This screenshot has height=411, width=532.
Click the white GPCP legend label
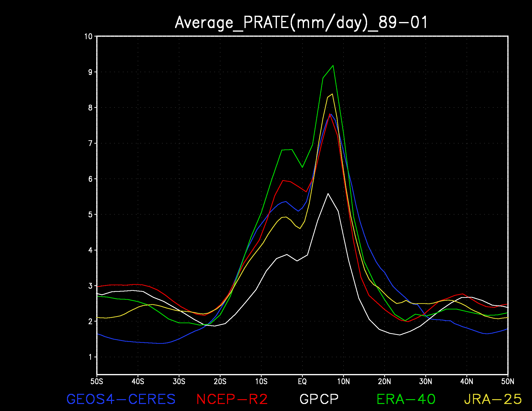(x=319, y=399)
